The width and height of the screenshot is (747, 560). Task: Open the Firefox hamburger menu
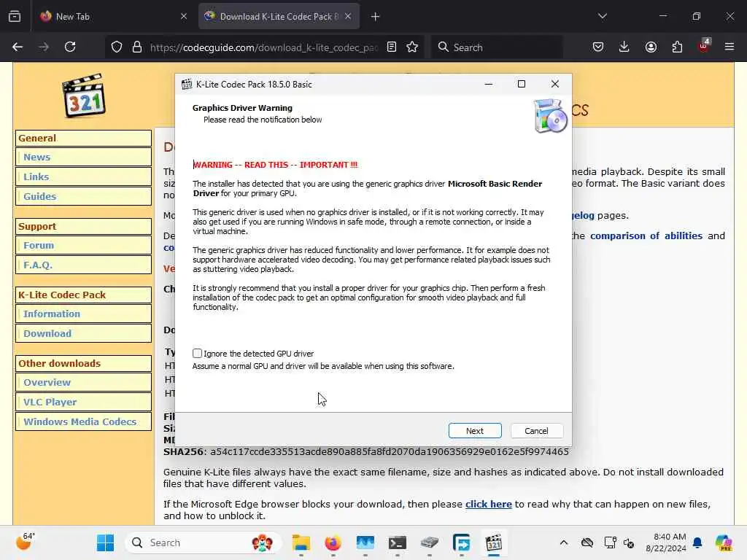coord(729,47)
